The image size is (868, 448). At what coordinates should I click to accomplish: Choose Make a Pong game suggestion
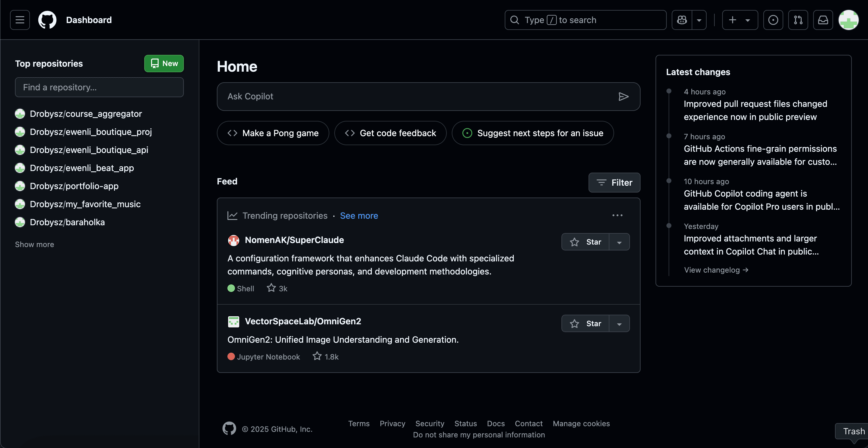[x=273, y=133]
